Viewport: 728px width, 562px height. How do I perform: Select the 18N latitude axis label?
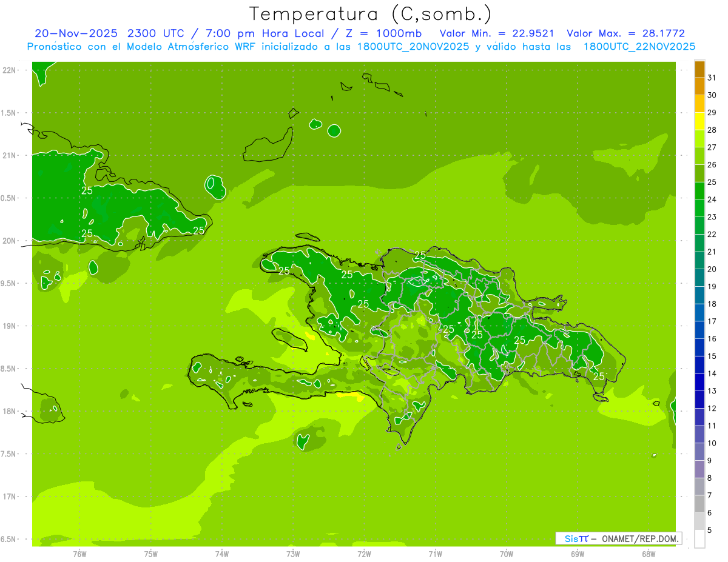point(10,411)
